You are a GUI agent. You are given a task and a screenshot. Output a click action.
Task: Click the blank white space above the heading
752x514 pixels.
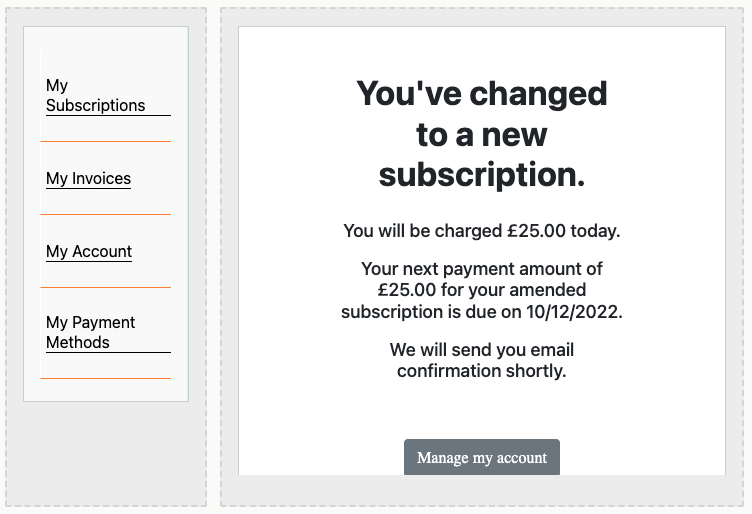(481, 50)
